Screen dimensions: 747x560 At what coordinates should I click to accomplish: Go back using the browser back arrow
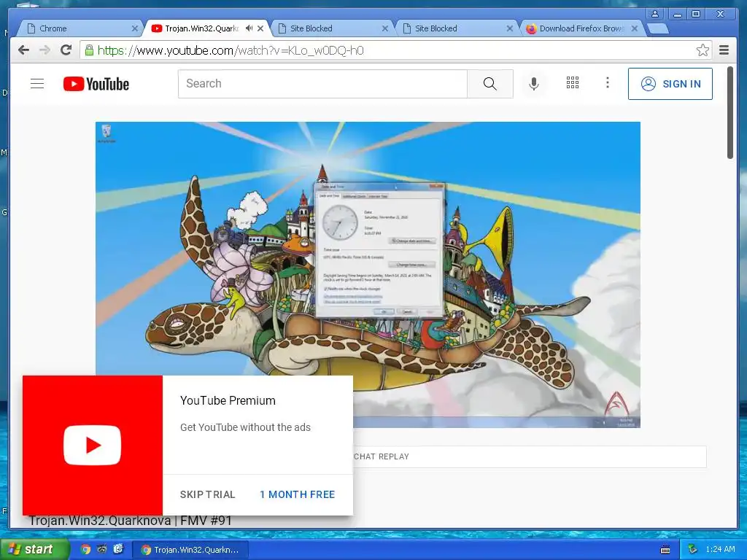tap(23, 50)
